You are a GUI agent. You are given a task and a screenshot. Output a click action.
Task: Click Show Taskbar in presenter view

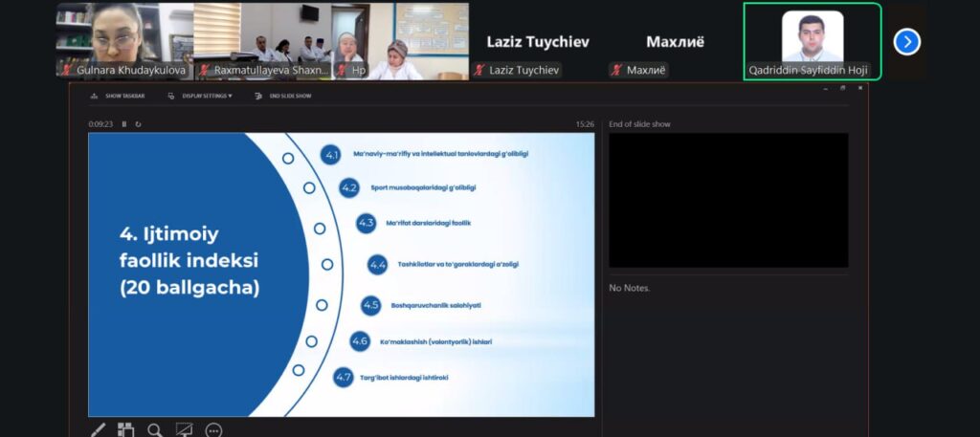click(113, 96)
